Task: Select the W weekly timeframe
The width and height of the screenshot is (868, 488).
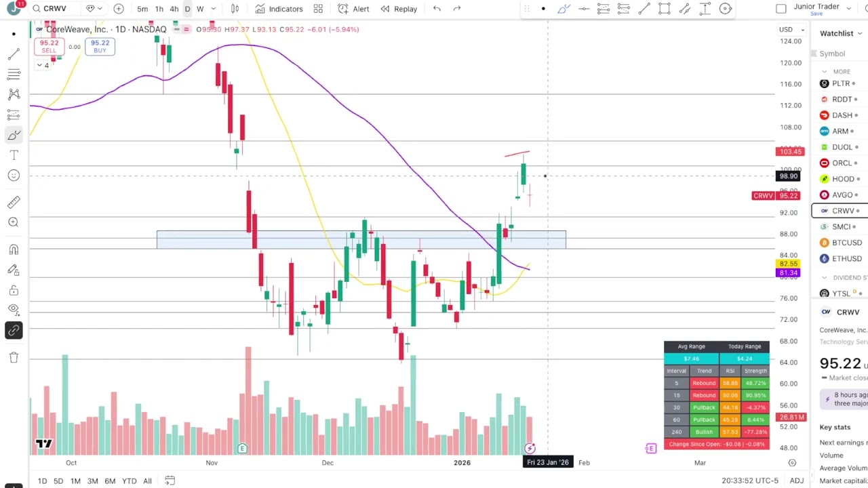Action: pyautogui.click(x=200, y=9)
